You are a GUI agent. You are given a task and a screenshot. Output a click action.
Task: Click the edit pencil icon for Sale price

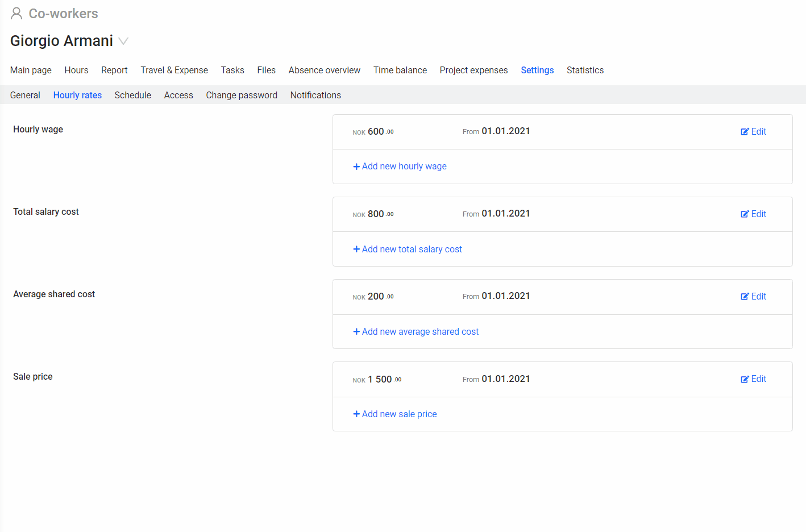pyautogui.click(x=745, y=379)
